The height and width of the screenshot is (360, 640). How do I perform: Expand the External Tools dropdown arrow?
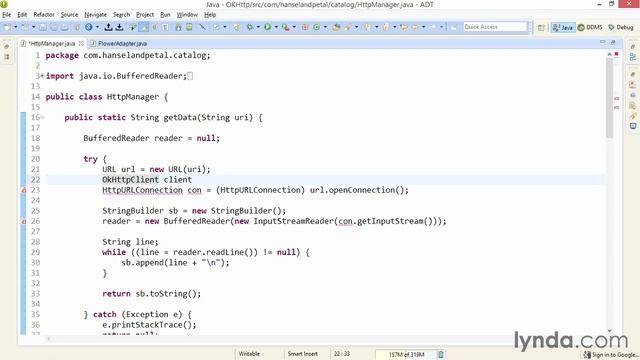(x=294, y=27)
